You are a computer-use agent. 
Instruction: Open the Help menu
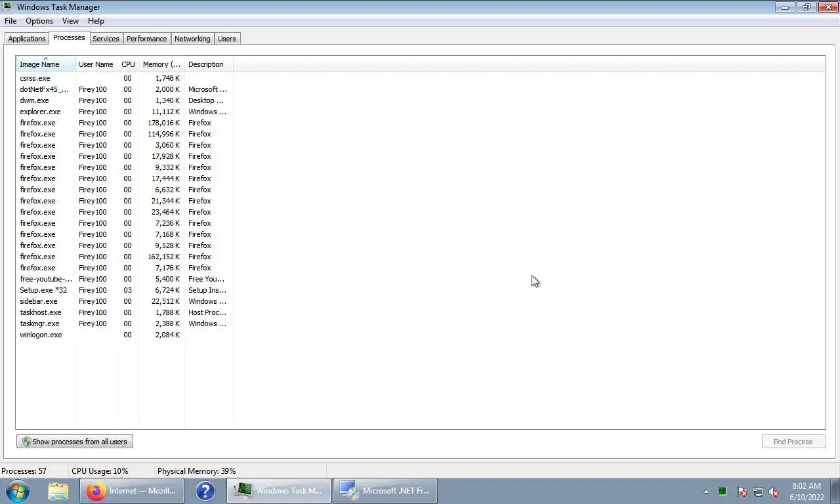click(x=96, y=21)
